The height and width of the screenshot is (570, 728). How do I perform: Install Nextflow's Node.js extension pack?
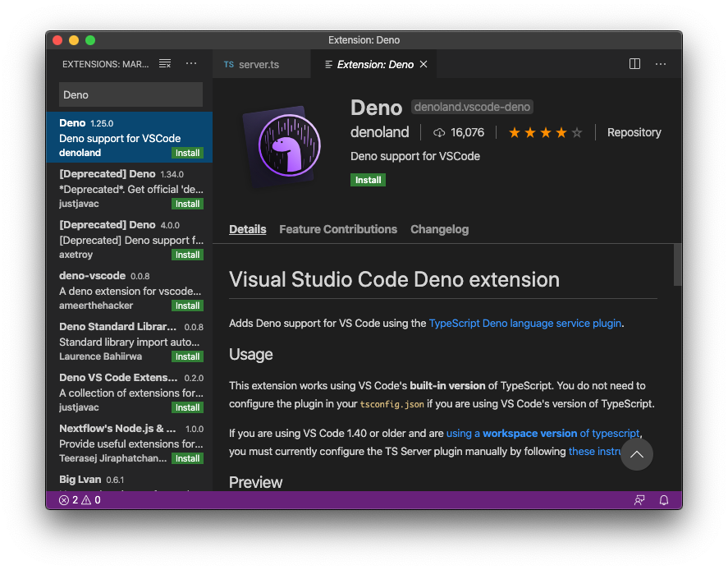[187, 458]
